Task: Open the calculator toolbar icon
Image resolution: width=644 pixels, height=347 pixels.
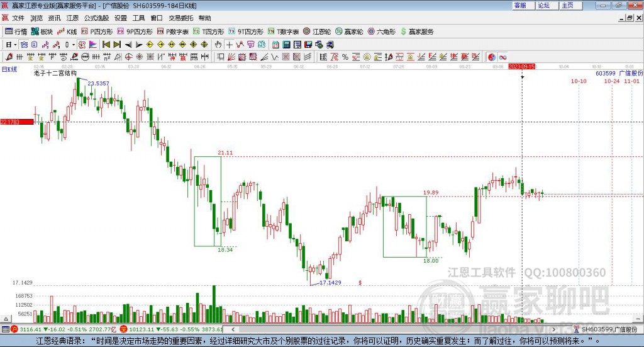Action: coord(287,45)
